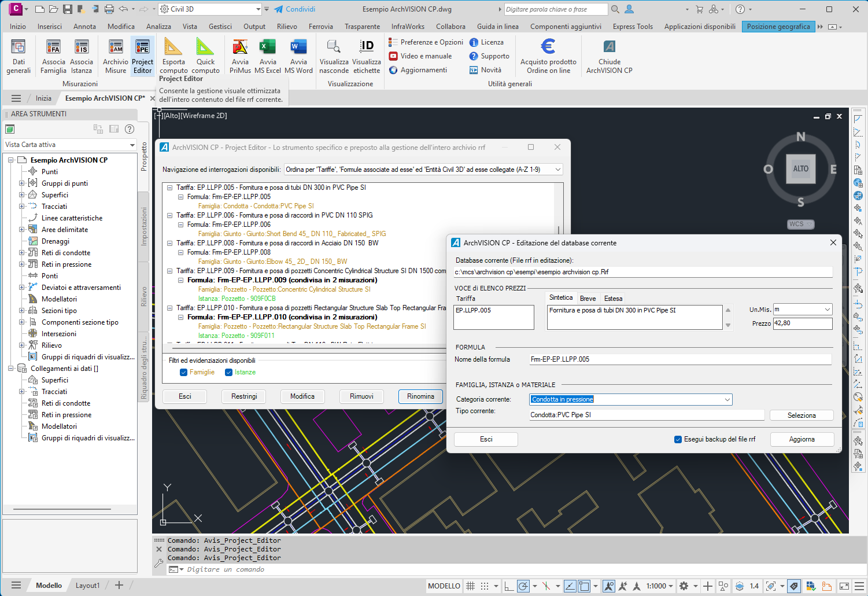Click Visualizza etichette ID icon
This screenshot has height=596, width=868.
[367, 56]
